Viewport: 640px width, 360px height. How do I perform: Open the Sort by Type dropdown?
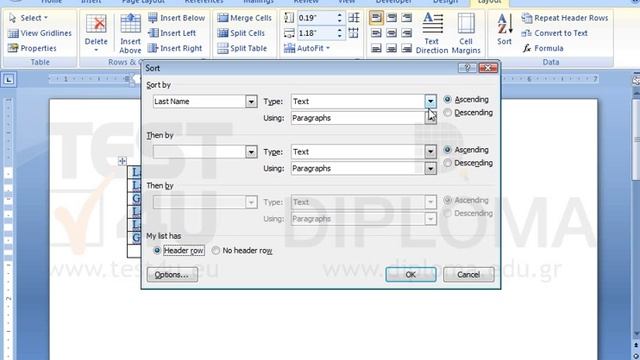(x=430, y=101)
